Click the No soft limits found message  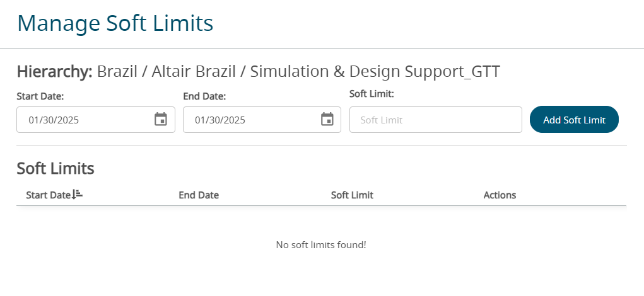click(321, 244)
